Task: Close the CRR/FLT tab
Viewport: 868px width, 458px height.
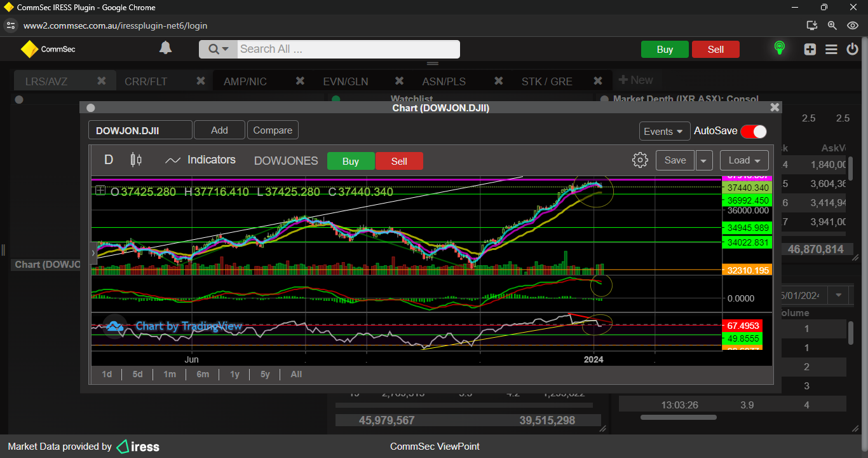Action: [x=201, y=81]
